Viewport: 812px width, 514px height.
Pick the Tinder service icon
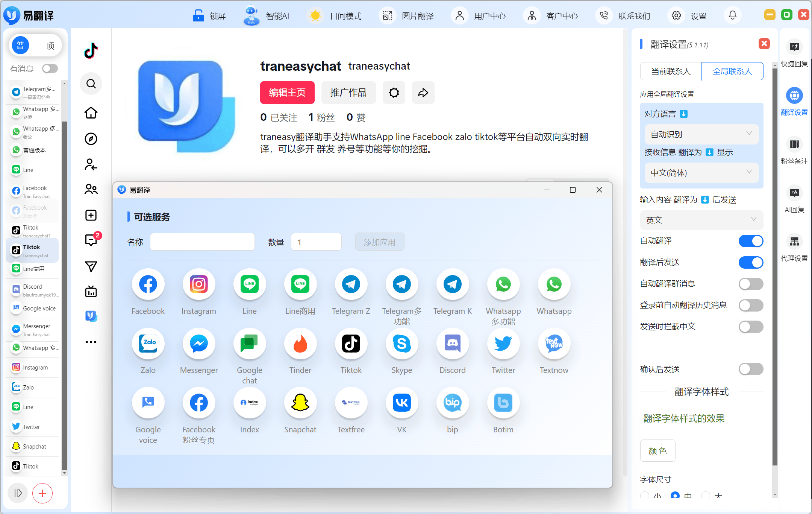(300, 343)
